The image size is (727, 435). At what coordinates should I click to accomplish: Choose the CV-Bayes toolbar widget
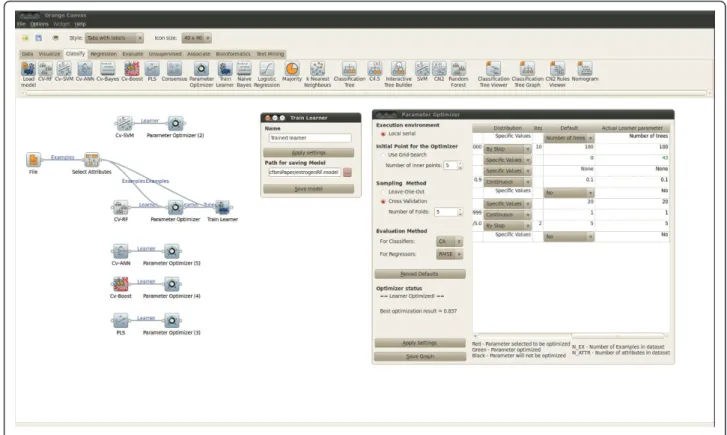(108, 69)
